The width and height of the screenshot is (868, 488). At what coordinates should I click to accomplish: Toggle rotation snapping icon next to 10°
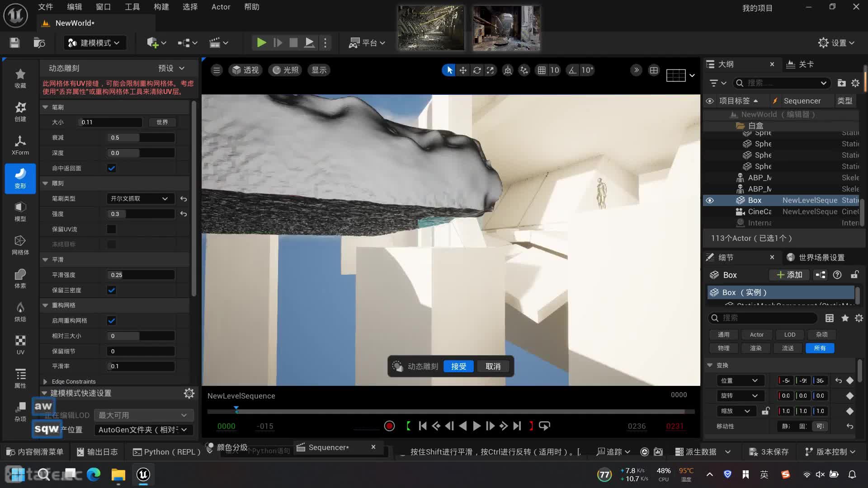coord(573,70)
